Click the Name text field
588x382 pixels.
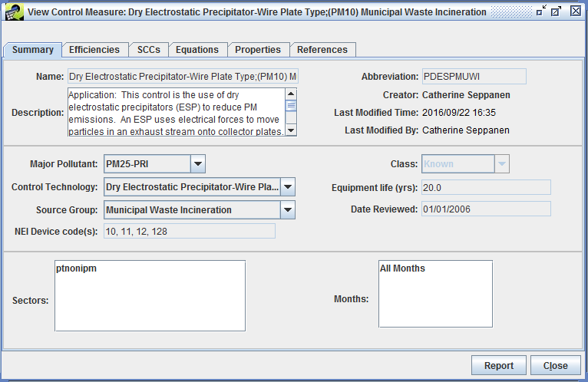tap(183, 77)
